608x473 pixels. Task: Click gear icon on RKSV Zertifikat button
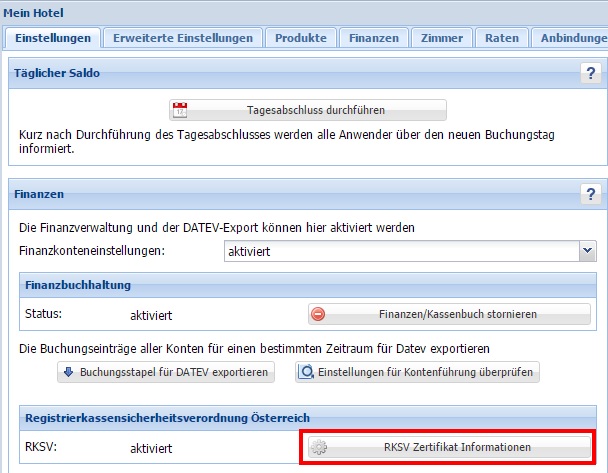[x=319, y=447]
